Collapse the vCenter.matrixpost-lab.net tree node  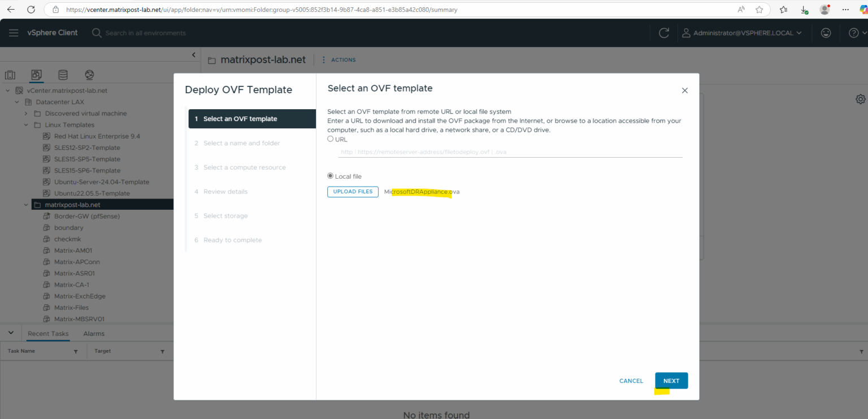[7, 90]
